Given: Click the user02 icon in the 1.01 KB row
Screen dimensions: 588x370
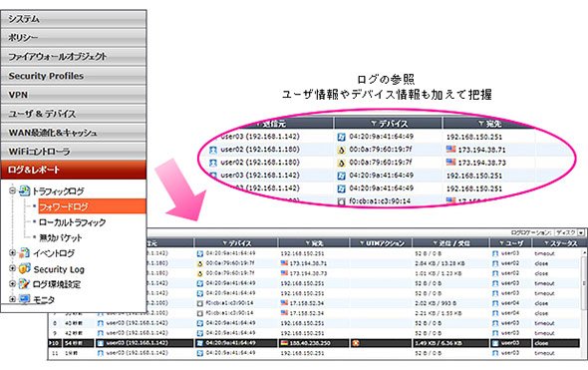Looking at the screenshot, I should point(495,273).
